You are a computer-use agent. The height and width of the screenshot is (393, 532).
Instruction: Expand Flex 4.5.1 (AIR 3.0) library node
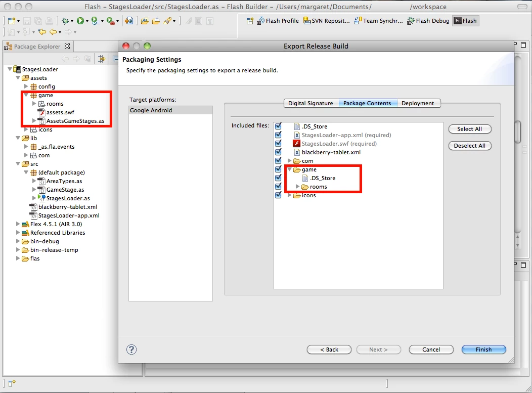(x=18, y=224)
